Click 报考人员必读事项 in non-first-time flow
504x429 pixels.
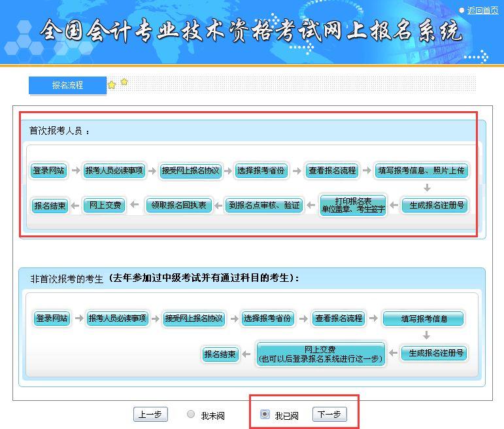pos(117,318)
